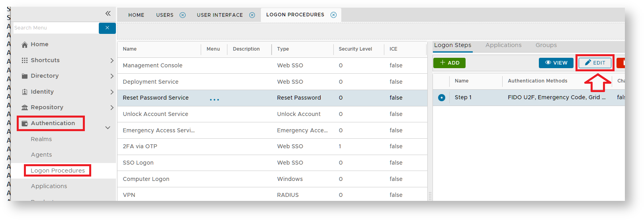Viewport: 644px width, 220px height.
Task: Click the Repository bank icon
Action: coord(25,108)
